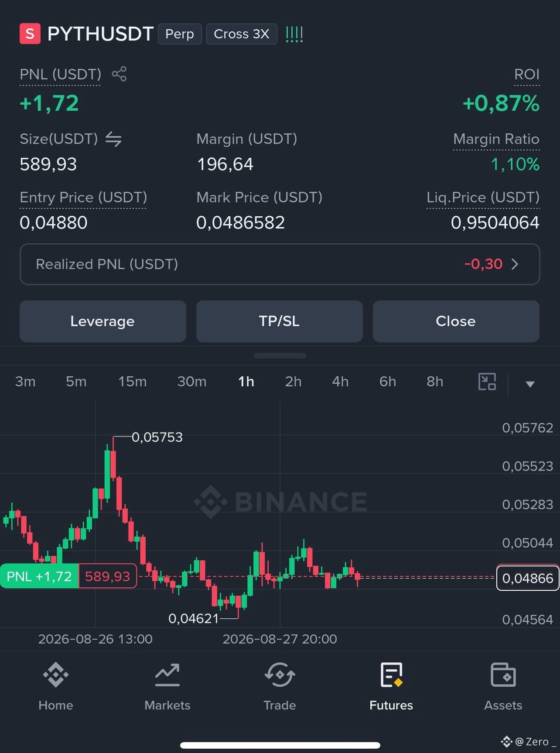Open the Futures tab icon
Viewport: 560px width, 753px height.
tap(391, 675)
